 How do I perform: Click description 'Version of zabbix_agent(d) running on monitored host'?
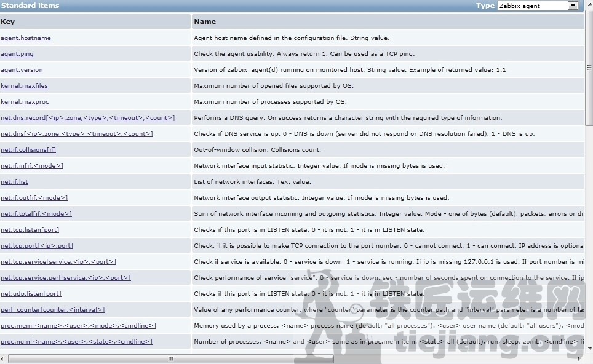pyautogui.click(x=350, y=70)
